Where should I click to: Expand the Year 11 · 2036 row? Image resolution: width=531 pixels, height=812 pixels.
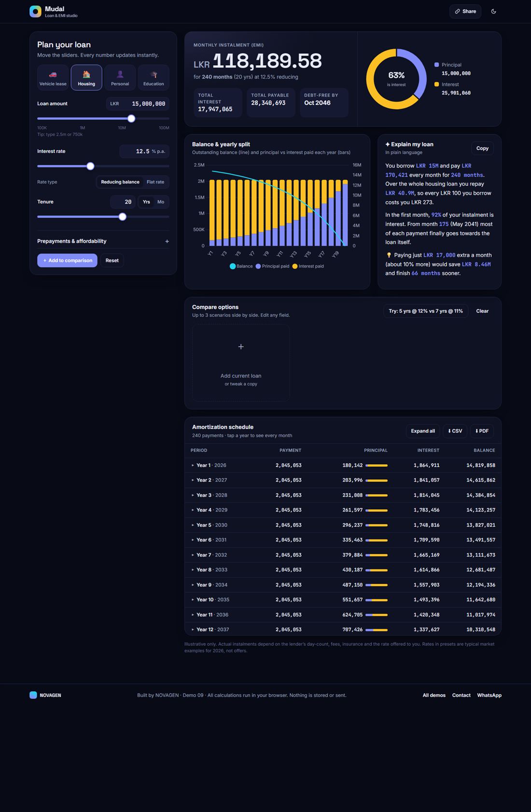pos(343,615)
